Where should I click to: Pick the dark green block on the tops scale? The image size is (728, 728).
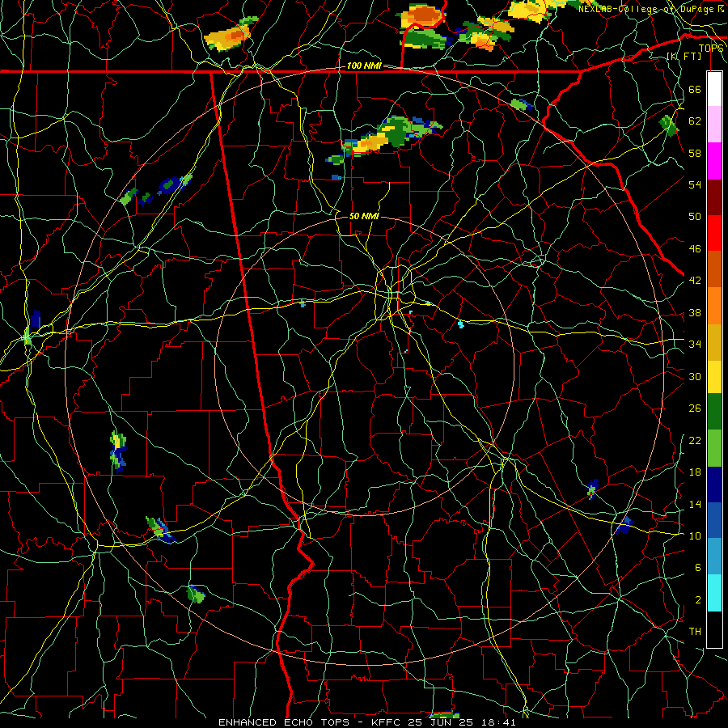[714, 412]
